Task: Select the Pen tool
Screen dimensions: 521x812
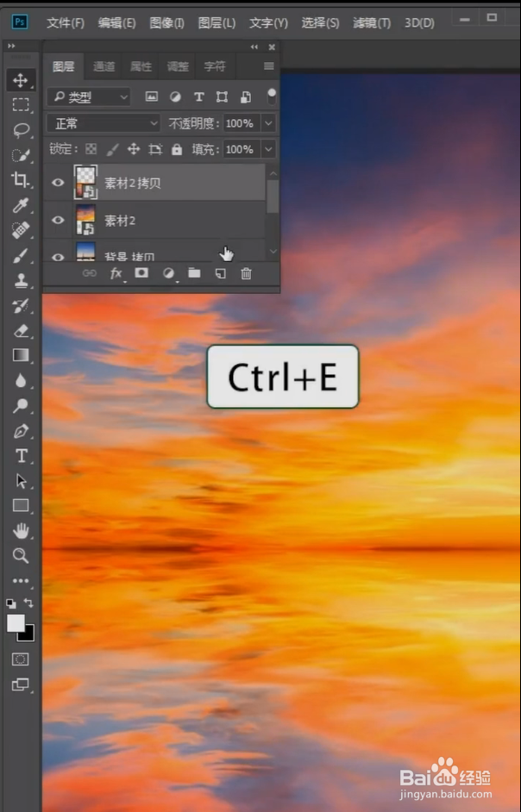Action: 21,431
